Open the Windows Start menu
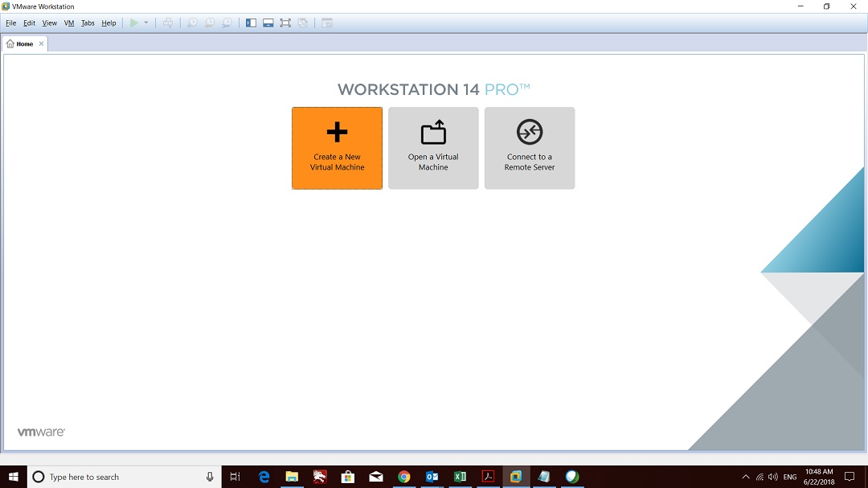The image size is (868, 488). click(14, 477)
